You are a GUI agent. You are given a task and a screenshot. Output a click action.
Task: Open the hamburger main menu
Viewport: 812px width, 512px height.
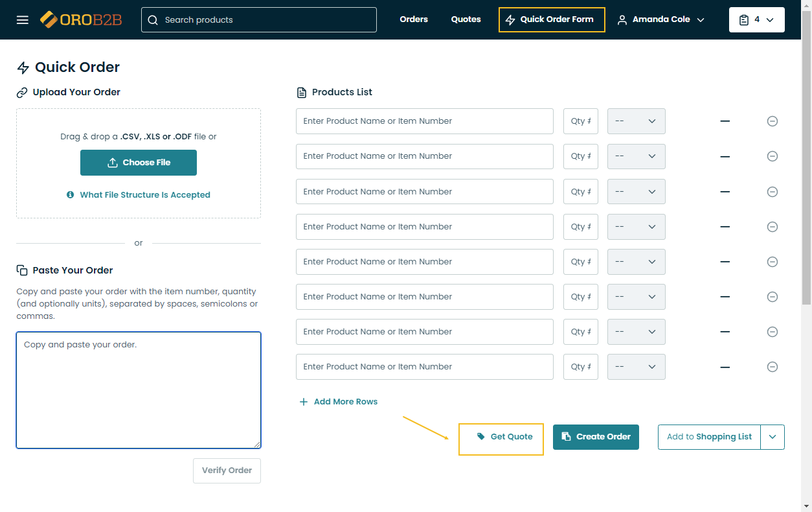(23, 20)
